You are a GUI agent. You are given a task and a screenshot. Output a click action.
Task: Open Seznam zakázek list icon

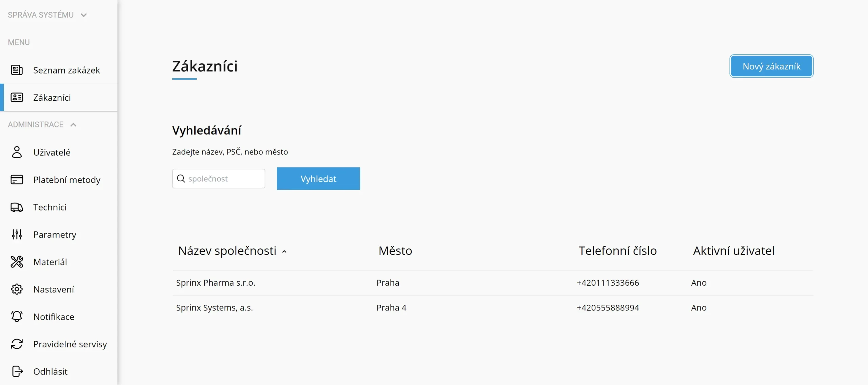(x=17, y=70)
